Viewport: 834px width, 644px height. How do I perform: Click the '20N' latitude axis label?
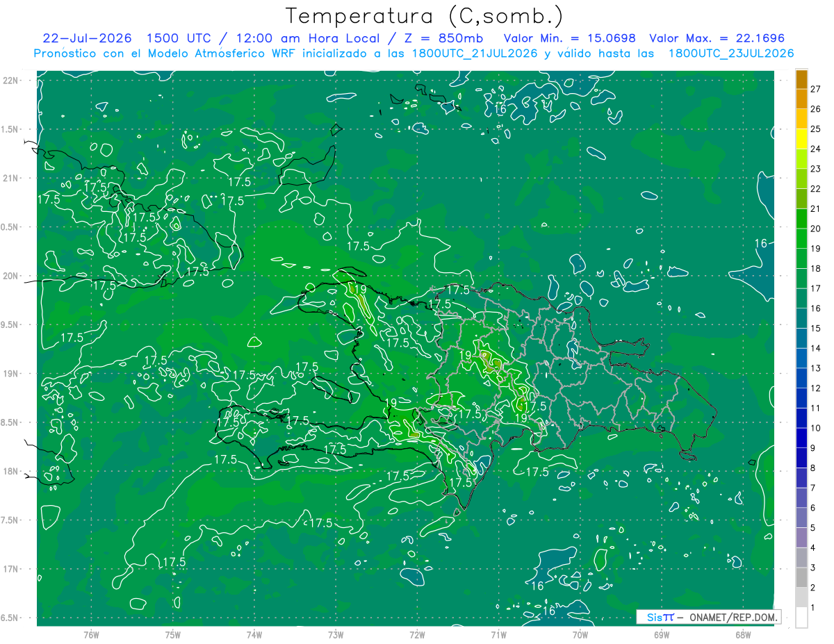tap(10, 276)
